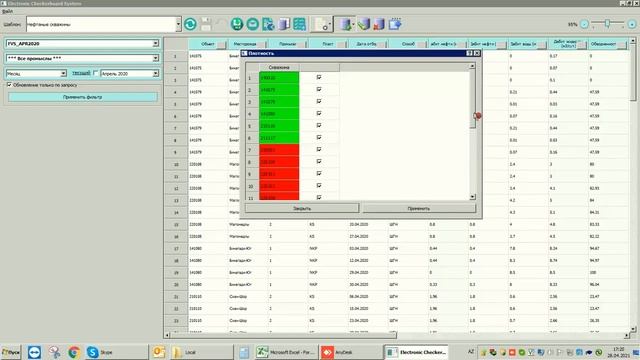
Task: Click the database with red cross icon
Action: pyautogui.click(x=379, y=24)
